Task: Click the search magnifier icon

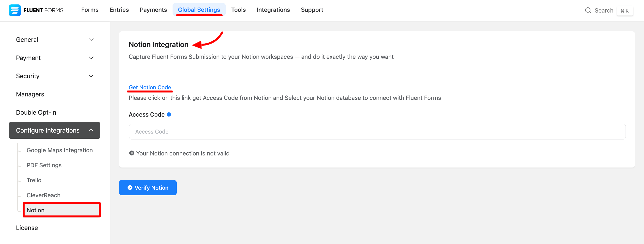Action: pyautogui.click(x=588, y=10)
